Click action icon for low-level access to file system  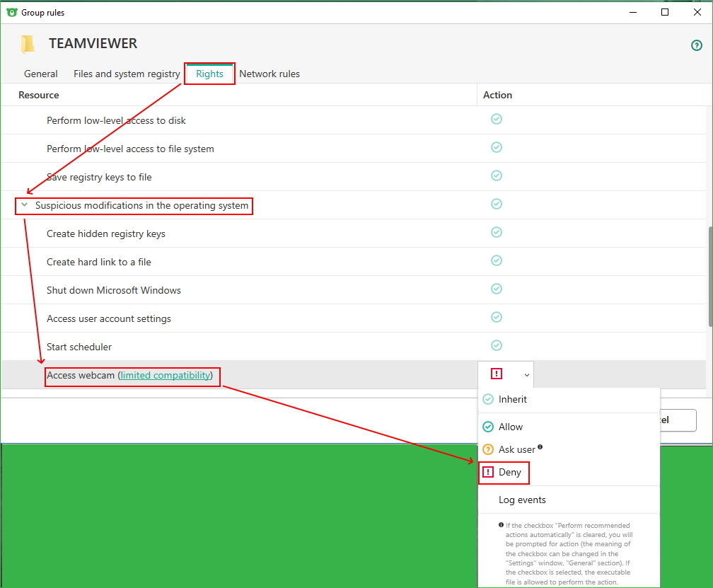click(496, 147)
